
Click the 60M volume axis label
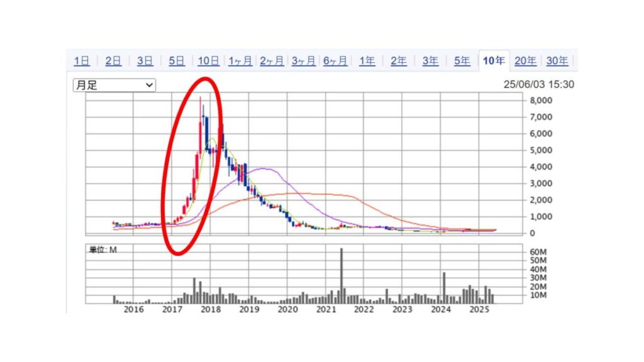pyautogui.click(x=538, y=252)
